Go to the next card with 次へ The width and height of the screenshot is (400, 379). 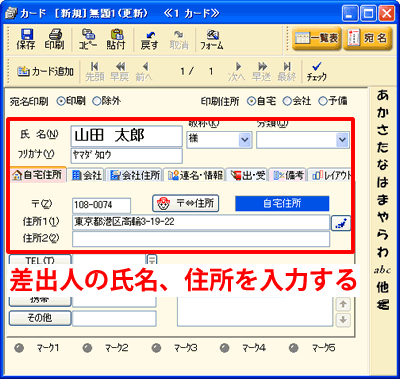tap(237, 71)
